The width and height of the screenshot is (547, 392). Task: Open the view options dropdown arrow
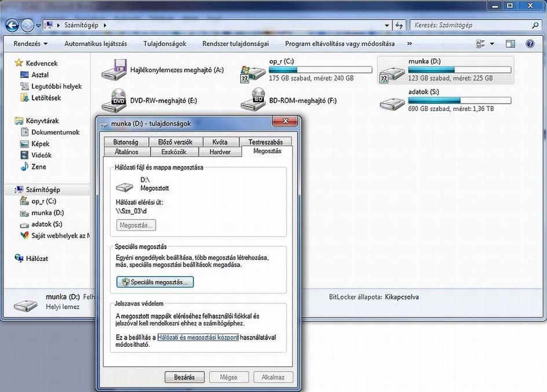492,44
